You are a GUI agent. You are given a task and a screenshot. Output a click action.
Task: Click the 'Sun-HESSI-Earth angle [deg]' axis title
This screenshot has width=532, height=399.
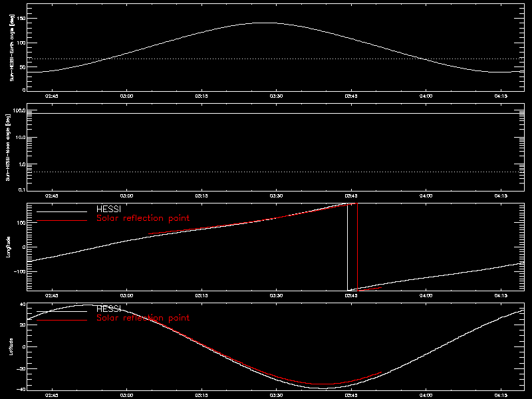click(x=12, y=48)
